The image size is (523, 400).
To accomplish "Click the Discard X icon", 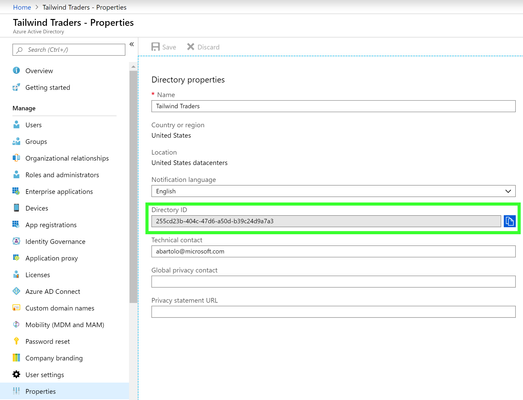I will click(x=190, y=47).
